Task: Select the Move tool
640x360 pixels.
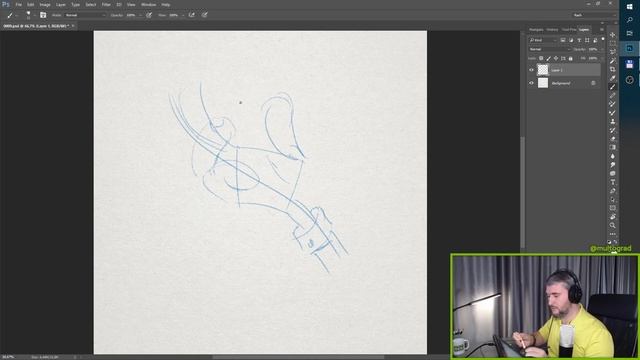Action: pos(613,35)
